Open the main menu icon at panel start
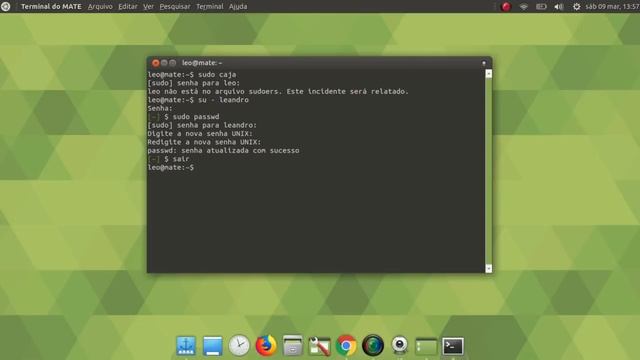 point(6,7)
